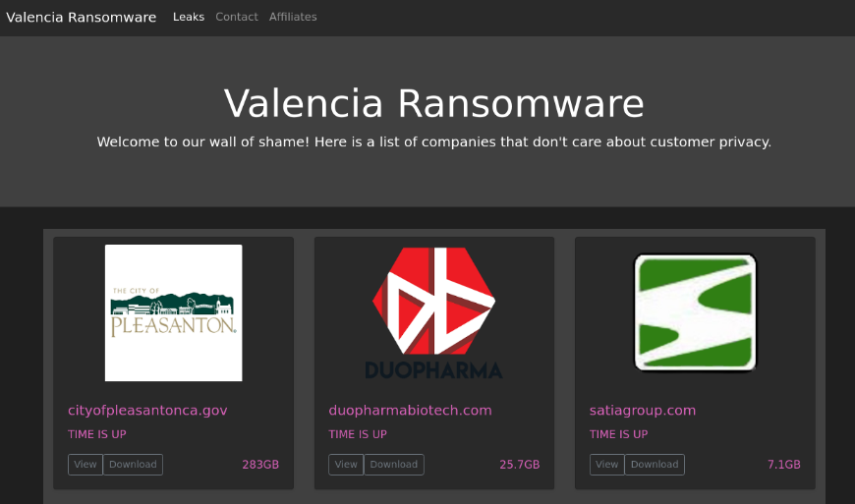Click View on the satiagroup.com card
855x504 pixels.
[607, 465]
